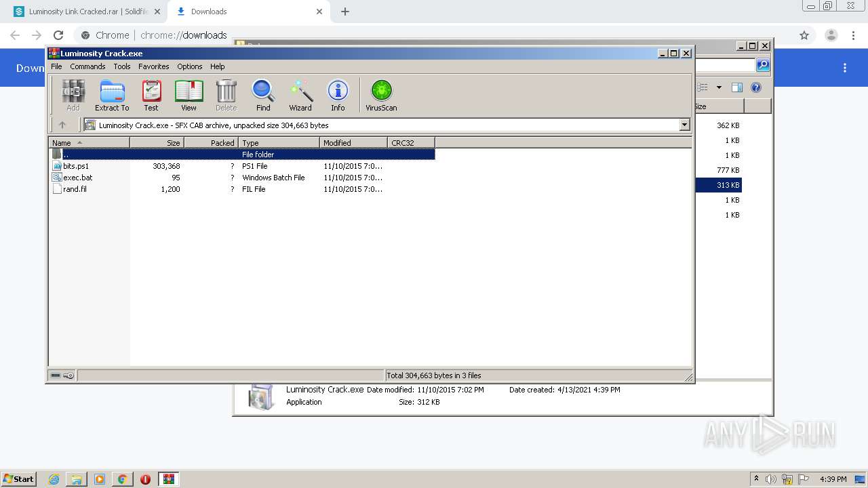This screenshot has width=868, height=488.
Task: Sort by Size column header
Action: (x=157, y=142)
